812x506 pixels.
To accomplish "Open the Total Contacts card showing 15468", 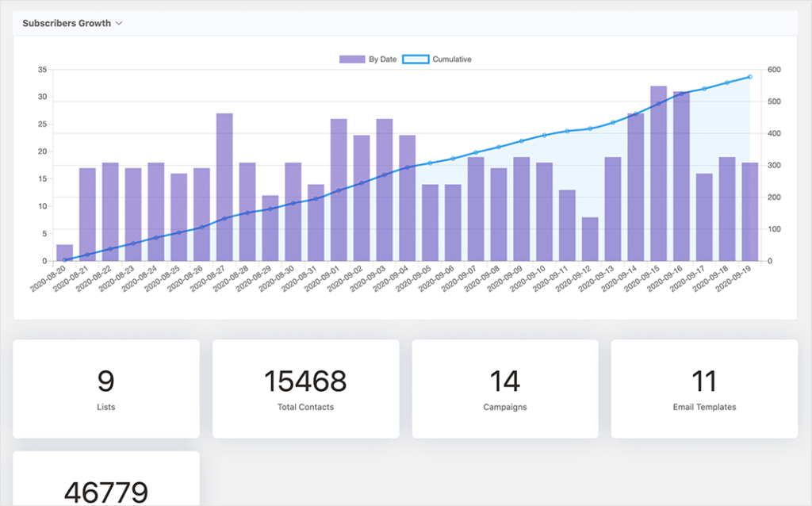I will tap(305, 388).
